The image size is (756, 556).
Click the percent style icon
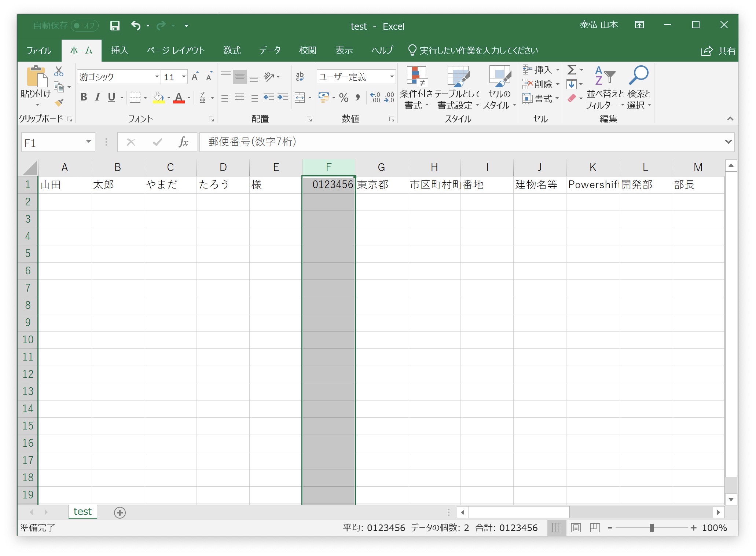pyautogui.click(x=344, y=98)
